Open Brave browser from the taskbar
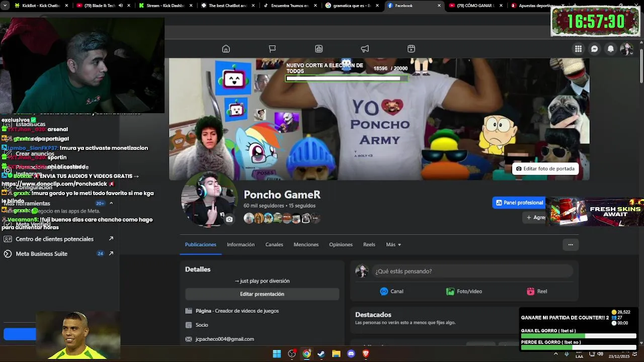This screenshot has width=644, height=362. (366, 354)
